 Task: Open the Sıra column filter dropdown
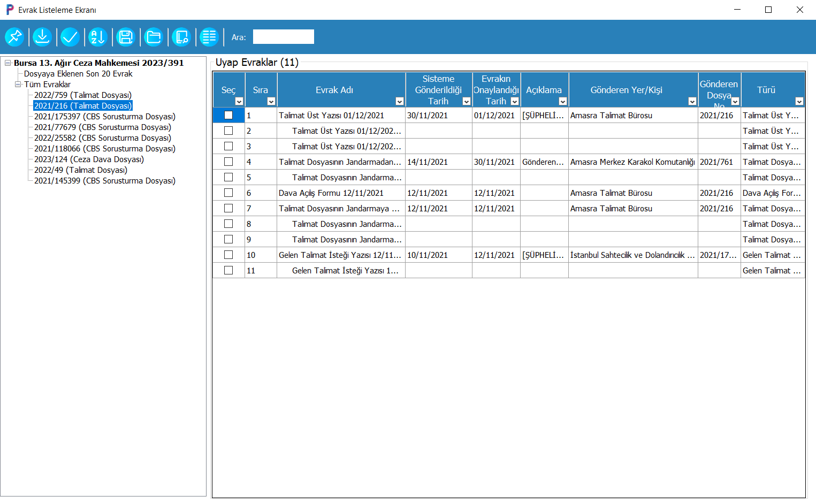point(271,102)
